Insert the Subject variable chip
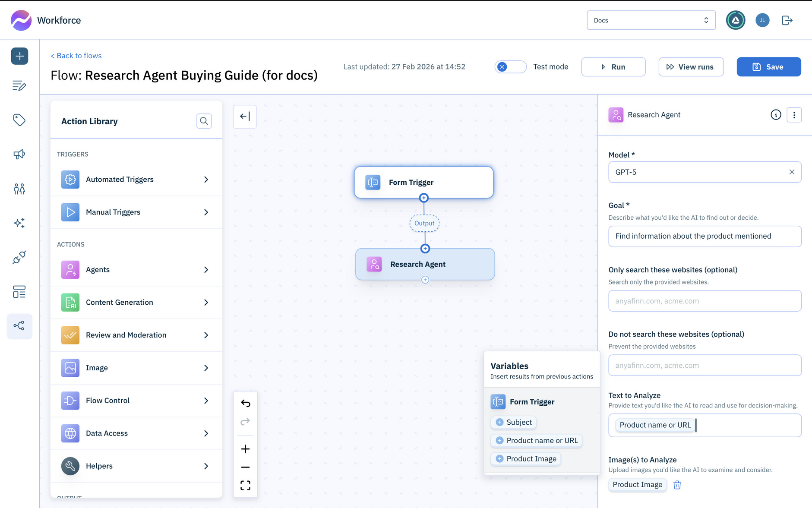The height and width of the screenshot is (508, 812). coord(513,422)
